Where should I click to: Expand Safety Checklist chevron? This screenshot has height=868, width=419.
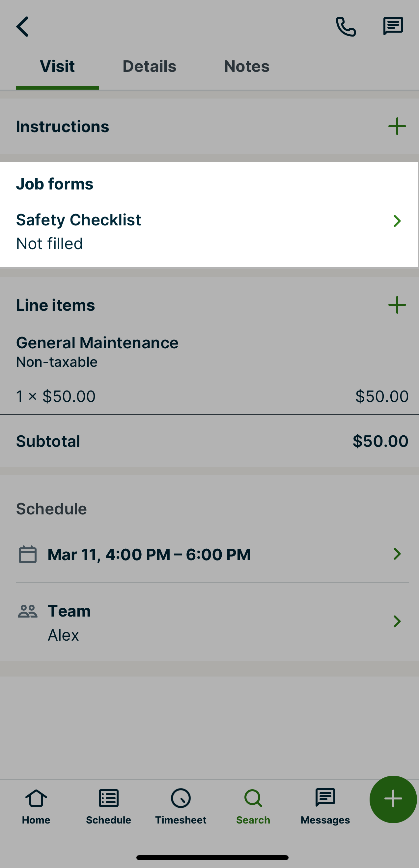pyautogui.click(x=397, y=221)
